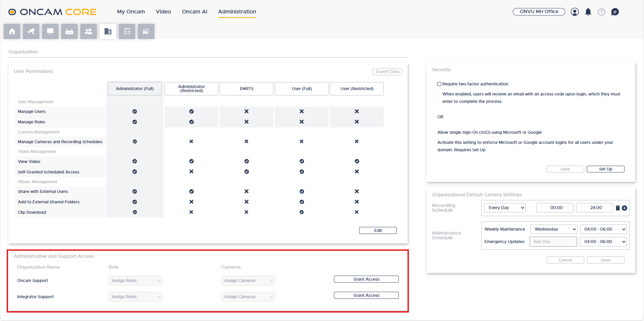Click Clip Download checkmark for User (Full)

point(302,212)
